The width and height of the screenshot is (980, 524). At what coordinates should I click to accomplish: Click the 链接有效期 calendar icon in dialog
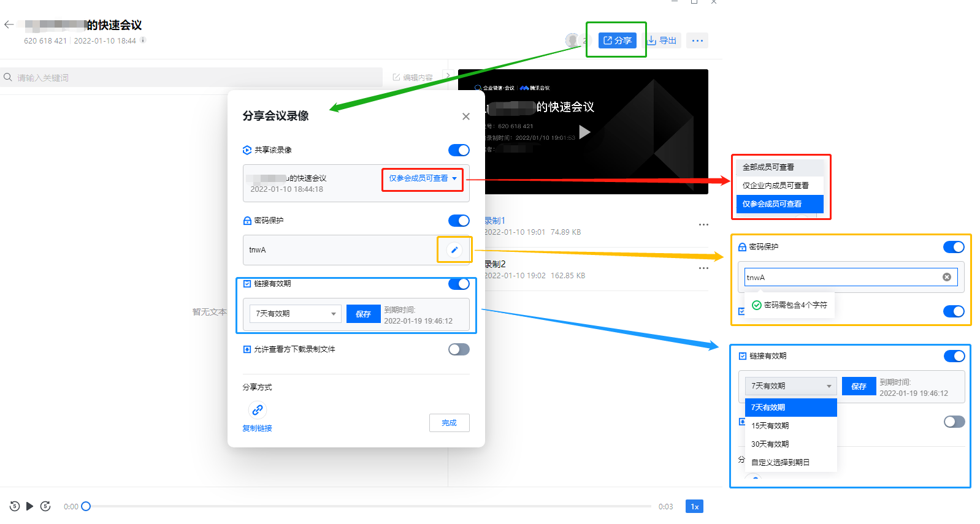247,284
